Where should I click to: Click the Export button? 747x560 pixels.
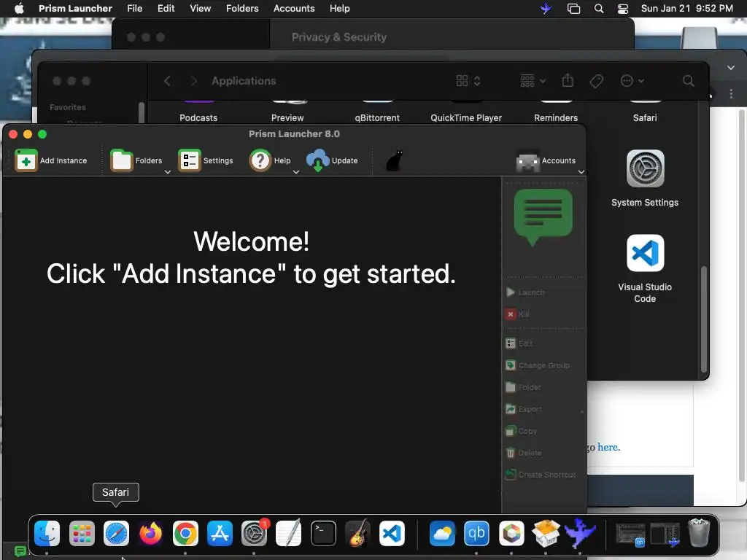click(x=524, y=409)
